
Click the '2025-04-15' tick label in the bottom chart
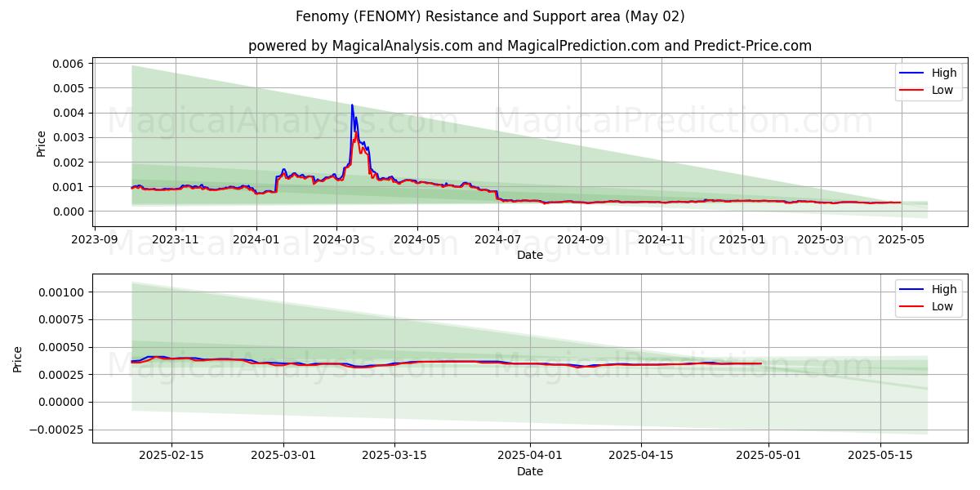pos(641,455)
